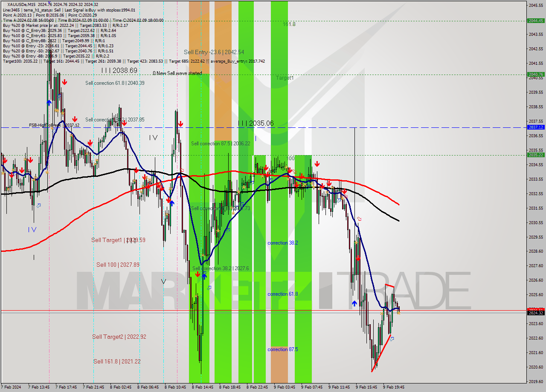Click the Target1 label on green zone
Viewport: 546px width, 392px height.
285,78
